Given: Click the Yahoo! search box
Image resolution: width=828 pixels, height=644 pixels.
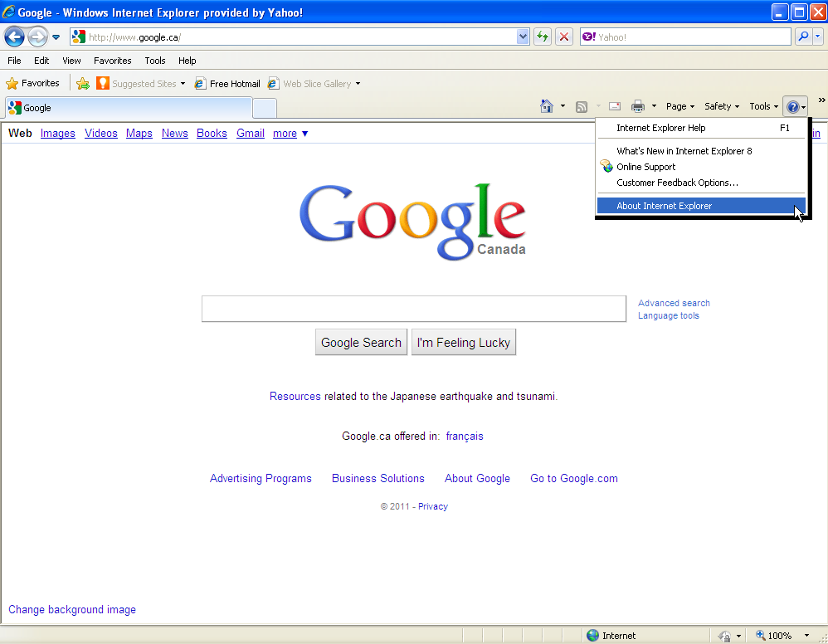Looking at the screenshot, I should [685, 37].
